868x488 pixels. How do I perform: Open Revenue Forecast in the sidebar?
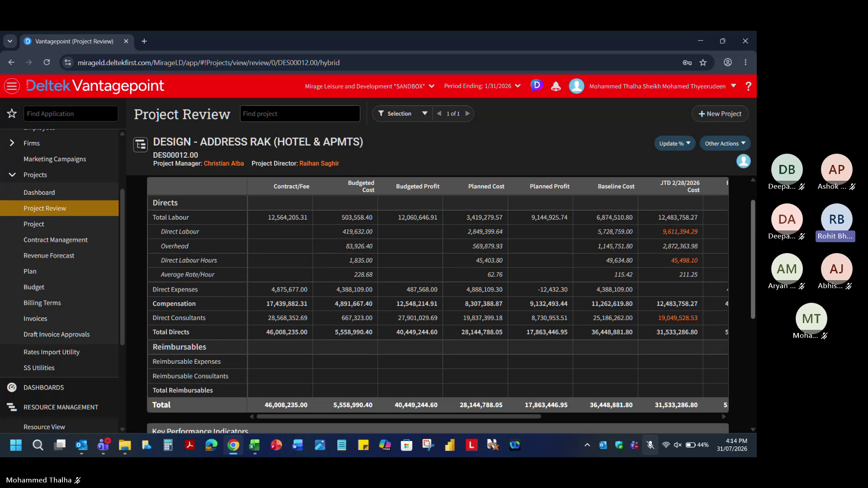(49, 255)
